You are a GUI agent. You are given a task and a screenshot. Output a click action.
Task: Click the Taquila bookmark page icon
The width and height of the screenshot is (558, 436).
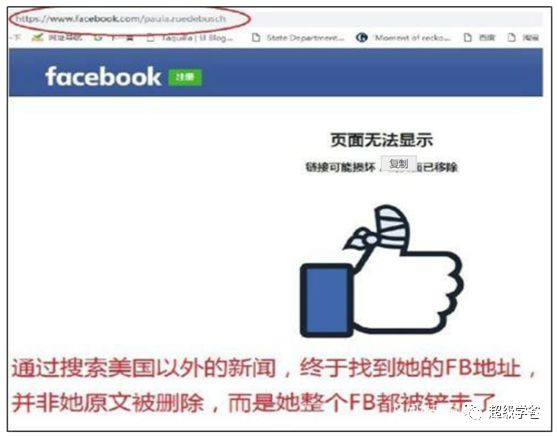point(151,37)
